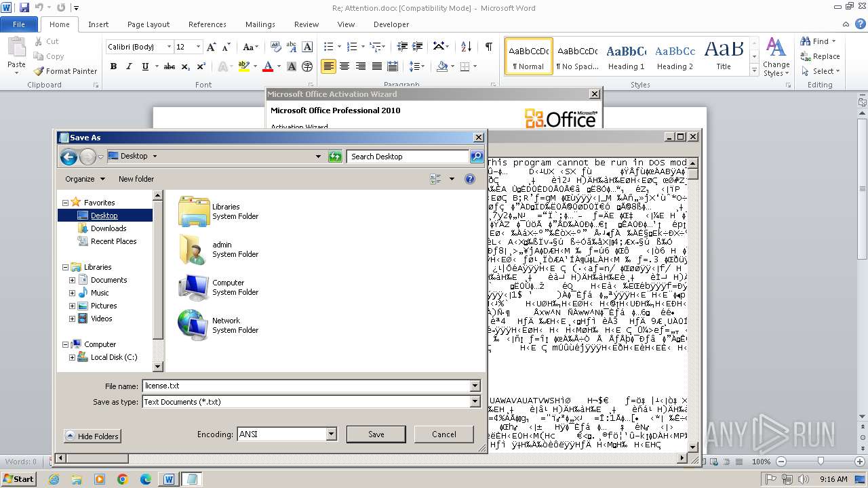Open the Encoding ANSI dropdown
Viewport: 868px width, 488px height.
[x=332, y=434]
